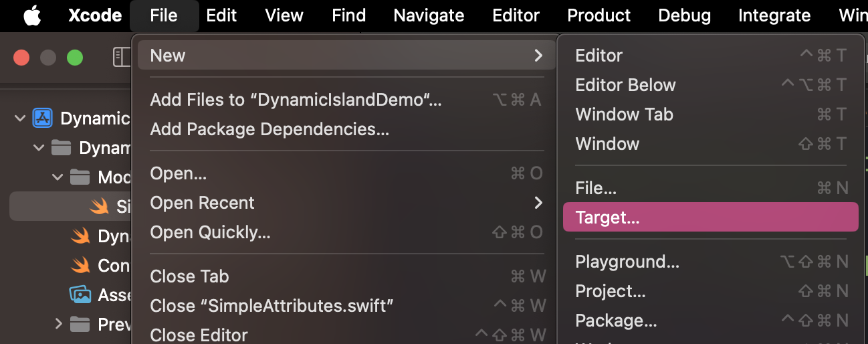
Task: Select the Asse… asset catalog icon
Action: 80,294
